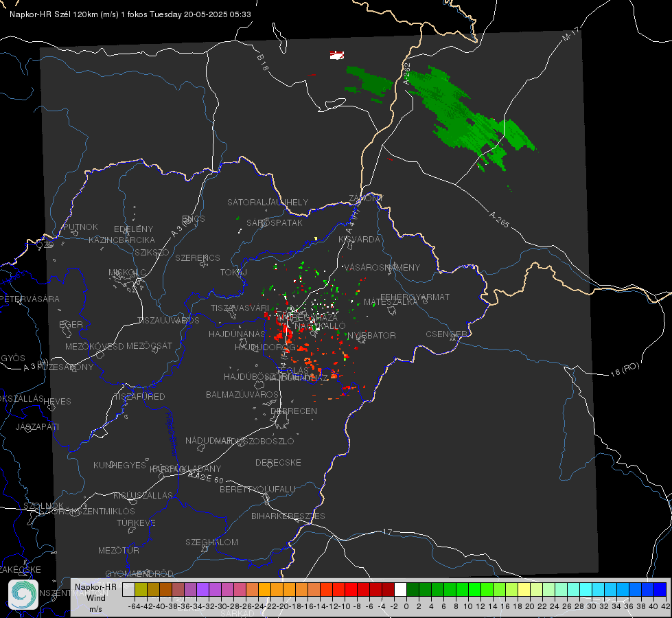
Task: Pick the white legend swatch between -2 and 0
Action: [400, 589]
